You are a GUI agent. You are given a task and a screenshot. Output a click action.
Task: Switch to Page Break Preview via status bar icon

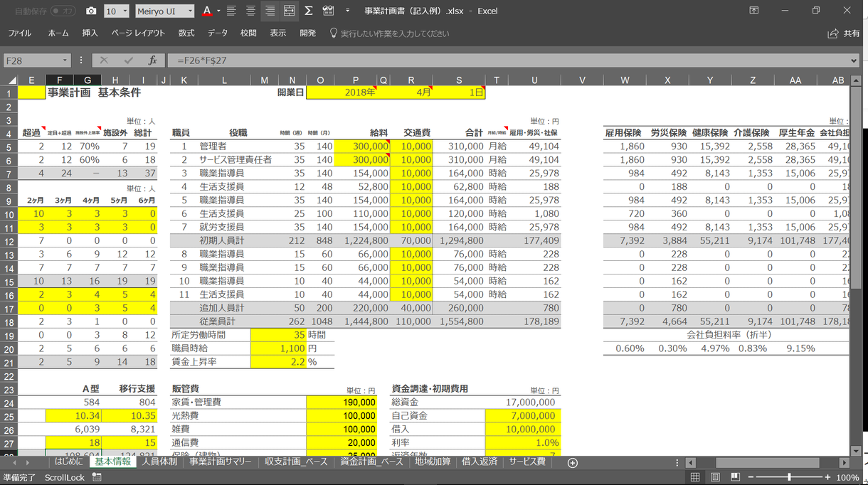pos(735,476)
